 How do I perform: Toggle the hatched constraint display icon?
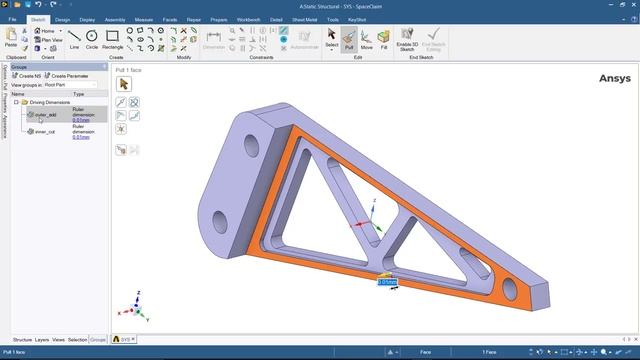pos(284,31)
